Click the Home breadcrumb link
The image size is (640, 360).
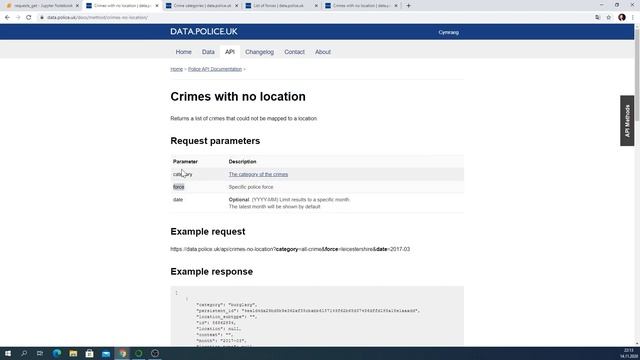[177, 69]
